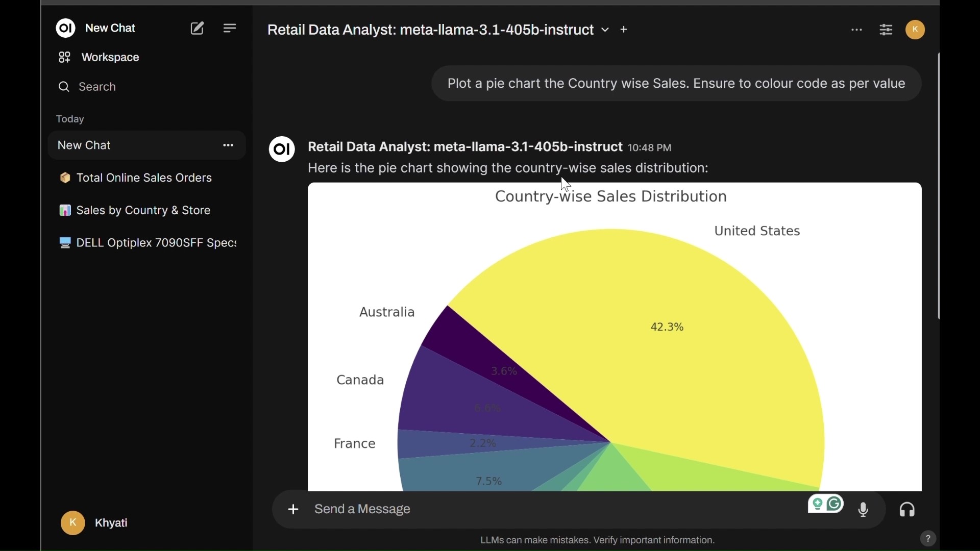Expand the model selector dropdown arrow
The image size is (980, 551).
605,31
